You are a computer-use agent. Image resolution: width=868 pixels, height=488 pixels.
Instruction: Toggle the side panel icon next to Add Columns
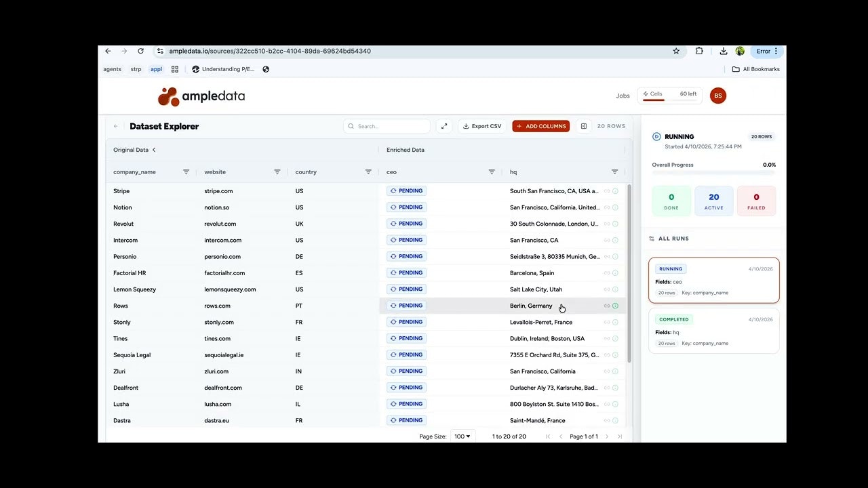click(583, 126)
